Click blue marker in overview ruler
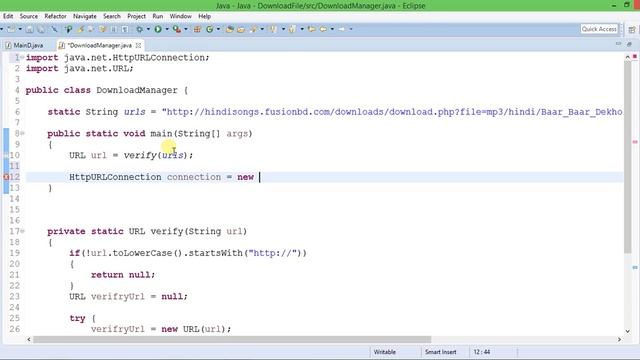This screenshot has height=360, width=640. (x=635, y=267)
